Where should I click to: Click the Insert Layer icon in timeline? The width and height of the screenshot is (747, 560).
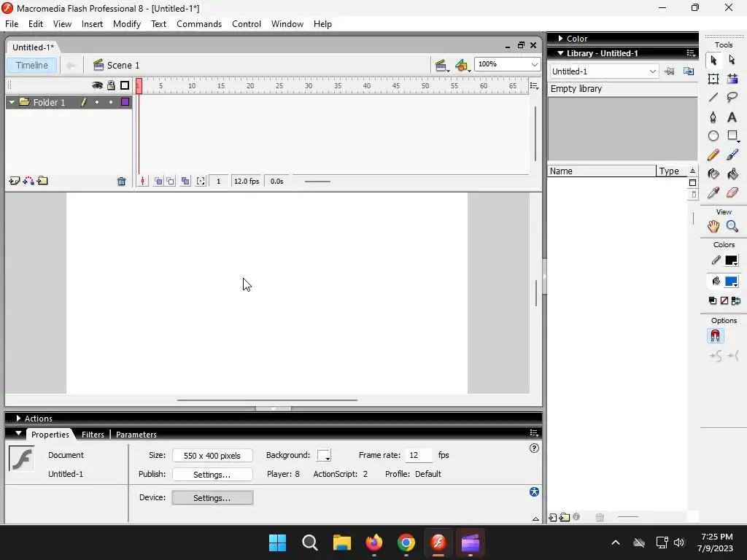tap(14, 181)
